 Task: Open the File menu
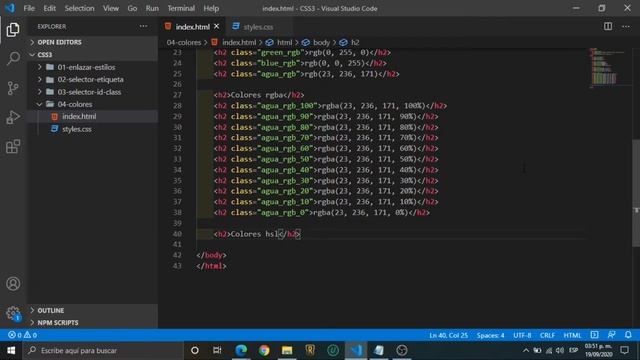[x=29, y=8]
